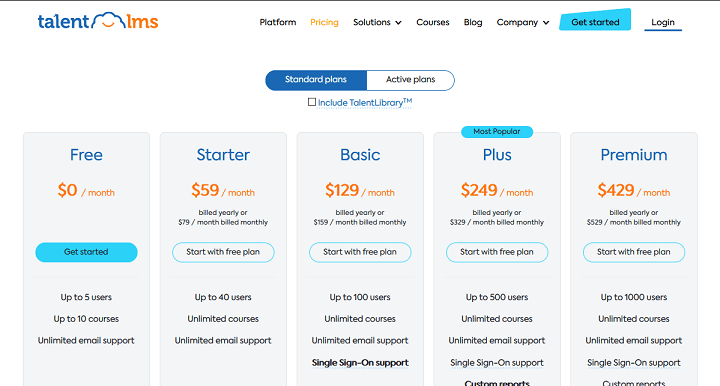The width and height of the screenshot is (720, 386).
Task: Go to the Courses page
Action: 433,22
